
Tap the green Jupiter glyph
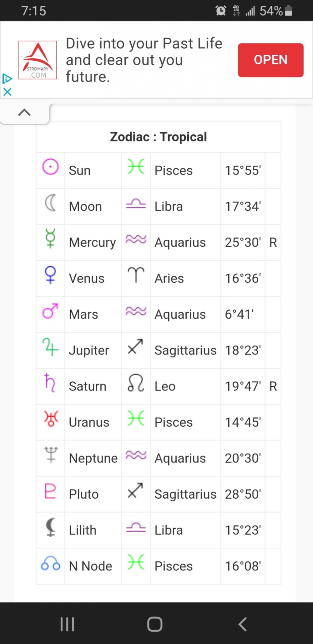[x=51, y=347]
